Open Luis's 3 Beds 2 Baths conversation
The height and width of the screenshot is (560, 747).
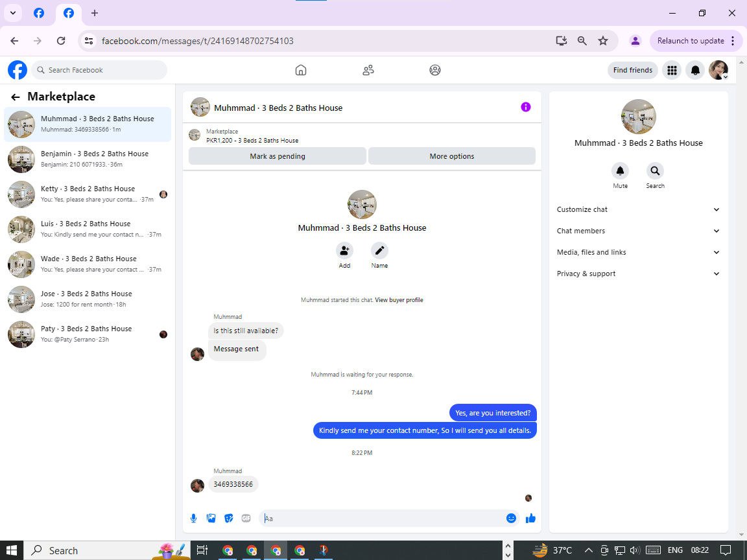pyautogui.click(x=88, y=229)
